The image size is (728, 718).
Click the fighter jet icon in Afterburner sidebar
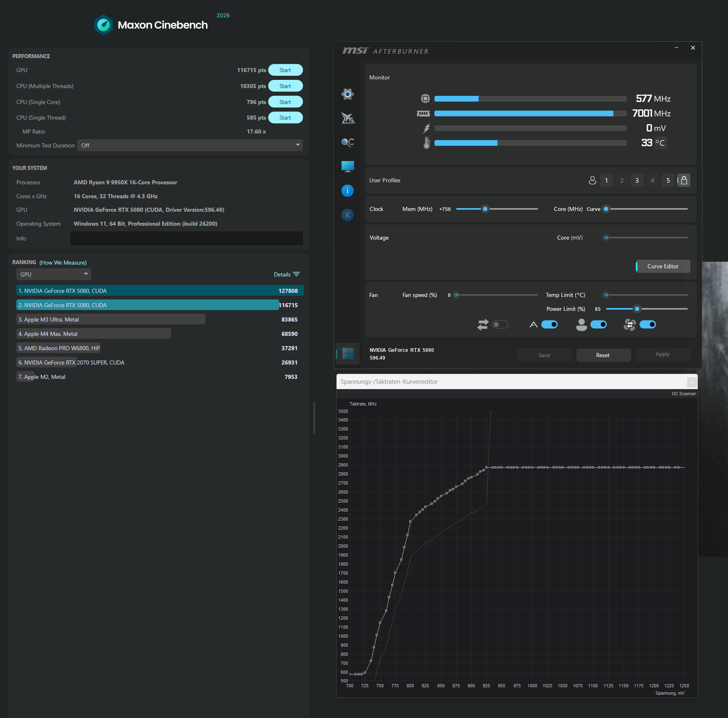[348, 118]
